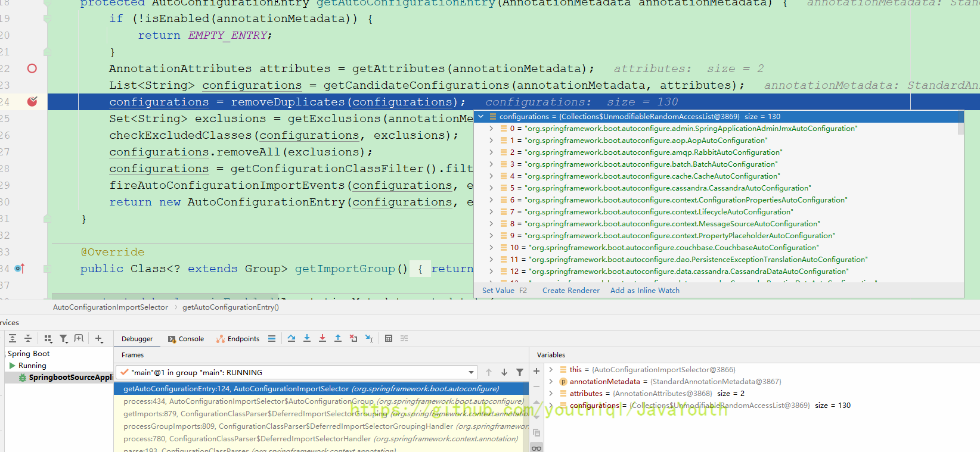This screenshot has width=980, height=452.
Task: Click the Create Renderer link
Action: pyautogui.click(x=570, y=291)
